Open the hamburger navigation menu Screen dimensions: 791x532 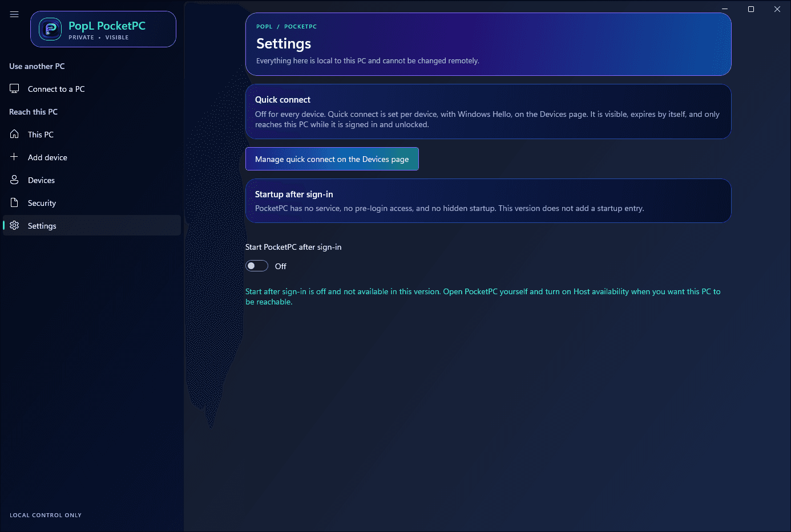point(14,14)
